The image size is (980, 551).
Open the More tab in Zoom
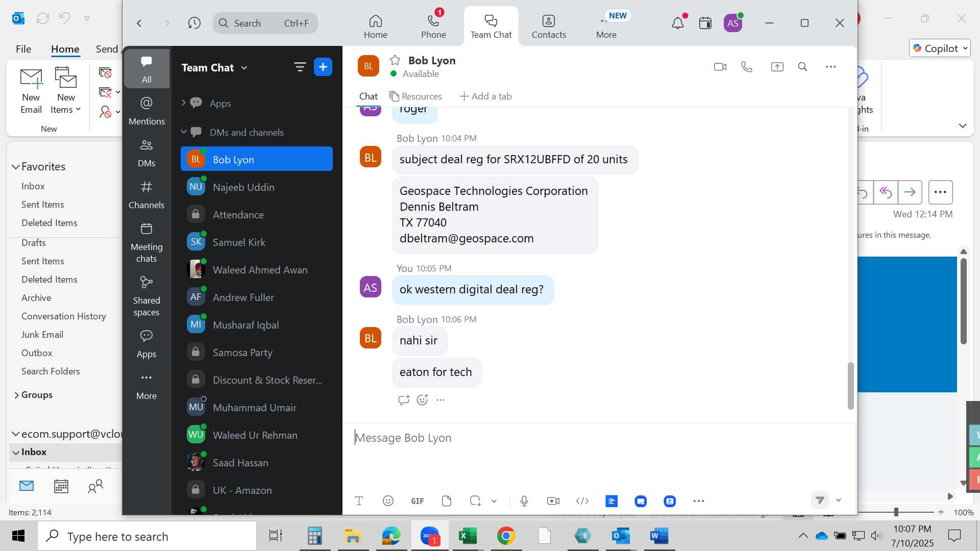[606, 27]
